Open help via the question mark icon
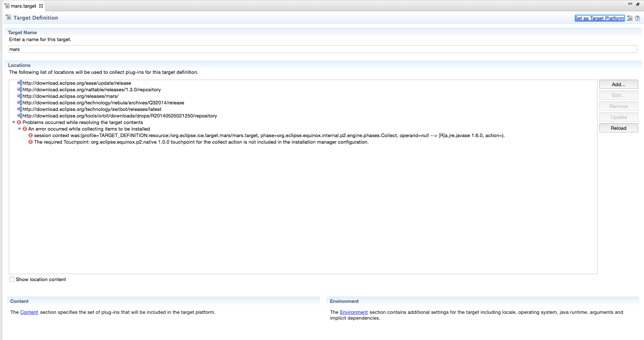 point(637,18)
